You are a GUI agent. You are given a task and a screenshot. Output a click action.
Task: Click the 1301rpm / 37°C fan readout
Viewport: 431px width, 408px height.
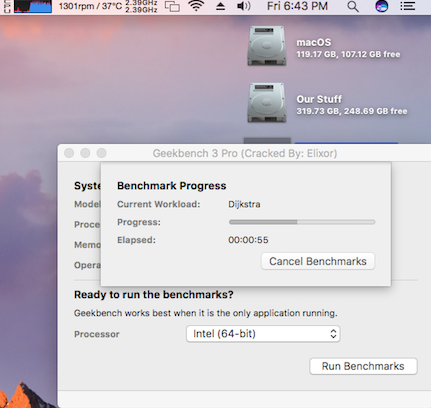90,6
